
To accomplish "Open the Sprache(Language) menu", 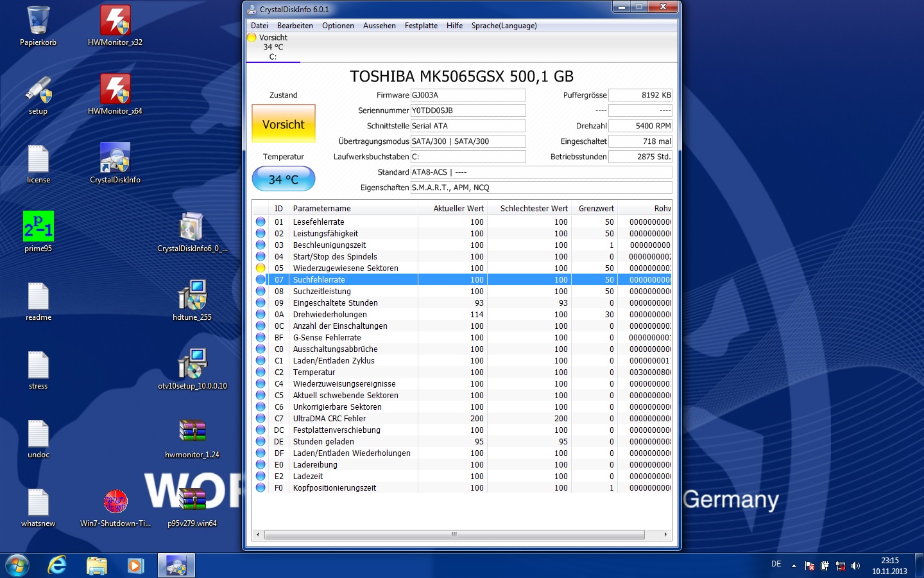I will tap(504, 26).
